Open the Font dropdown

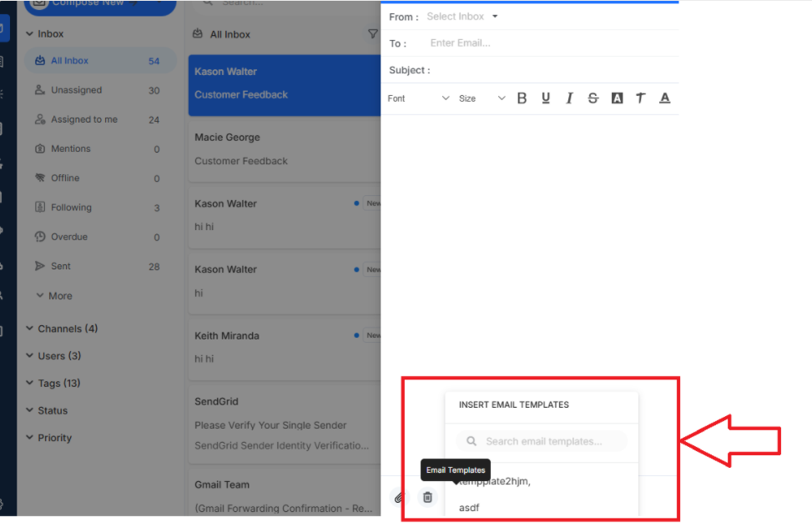(418, 98)
